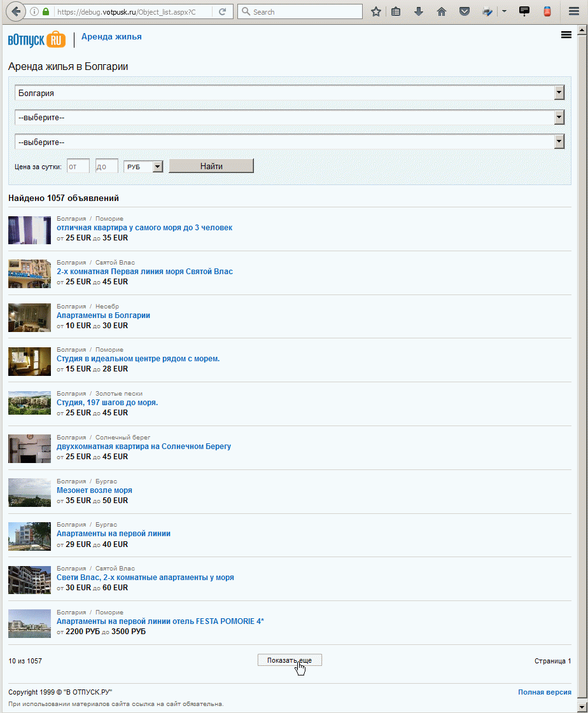588x713 pixels.
Task: Go back with the browser back arrow
Action: 15,12
